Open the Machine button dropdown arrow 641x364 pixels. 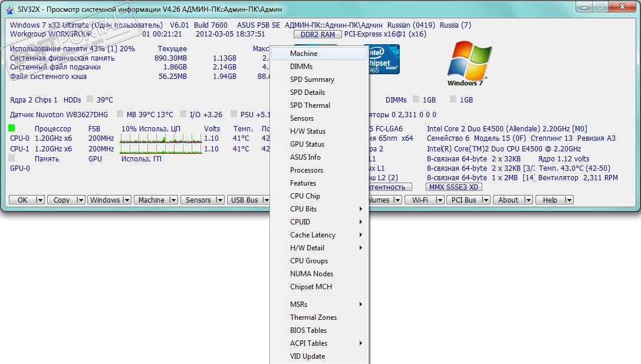(x=173, y=200)
